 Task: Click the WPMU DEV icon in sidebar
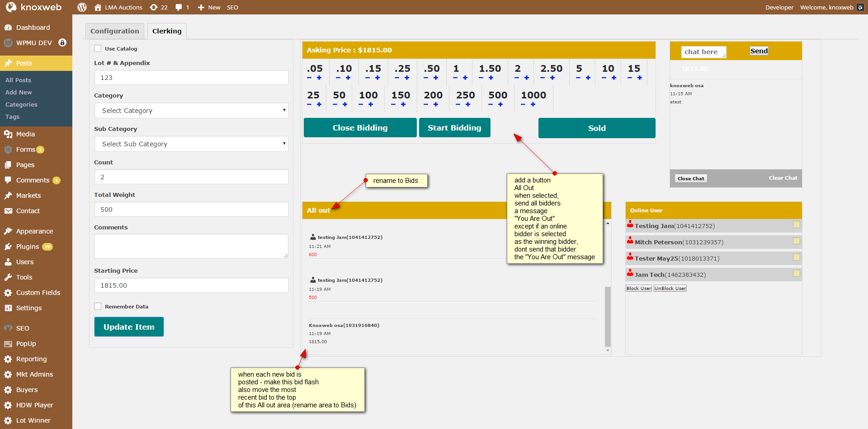pyautogui.click(x=8, y=43)
